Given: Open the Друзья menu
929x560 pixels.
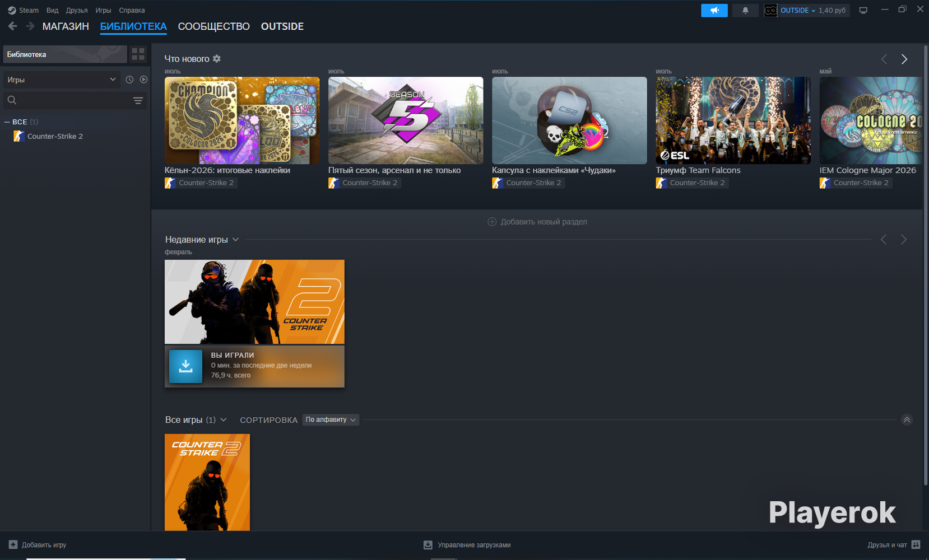Looking at the screenshot, I should 77,11.
